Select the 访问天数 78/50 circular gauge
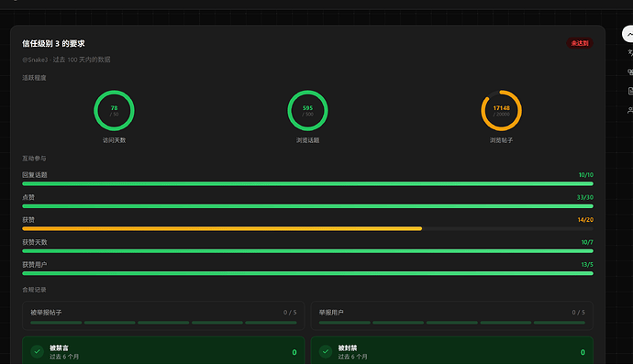 click(115, 110)
